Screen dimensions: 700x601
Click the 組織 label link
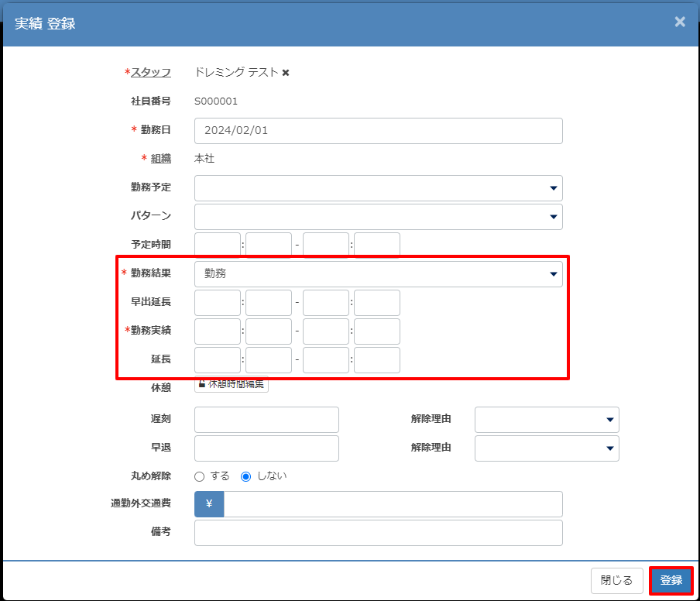click(x=160, y=158)
